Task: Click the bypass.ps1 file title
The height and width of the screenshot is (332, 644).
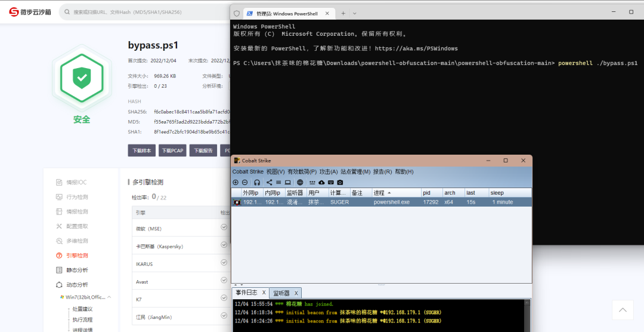Action: coord(153,45)
